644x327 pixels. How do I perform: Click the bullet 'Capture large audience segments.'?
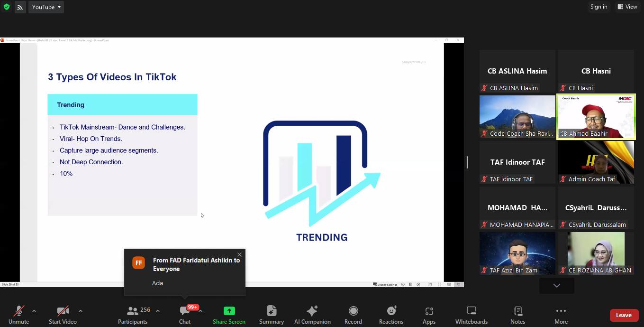(109, 150)
